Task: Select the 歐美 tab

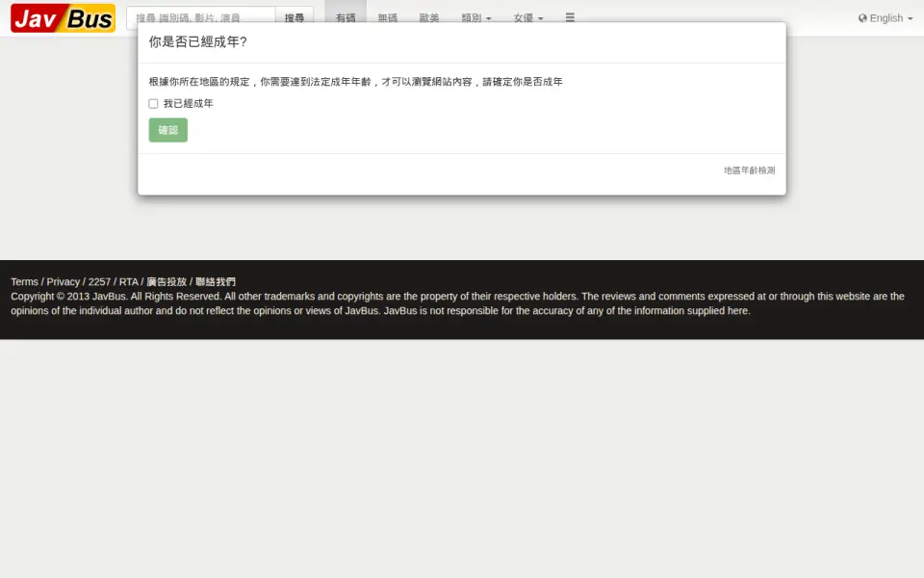Action: 429,18
